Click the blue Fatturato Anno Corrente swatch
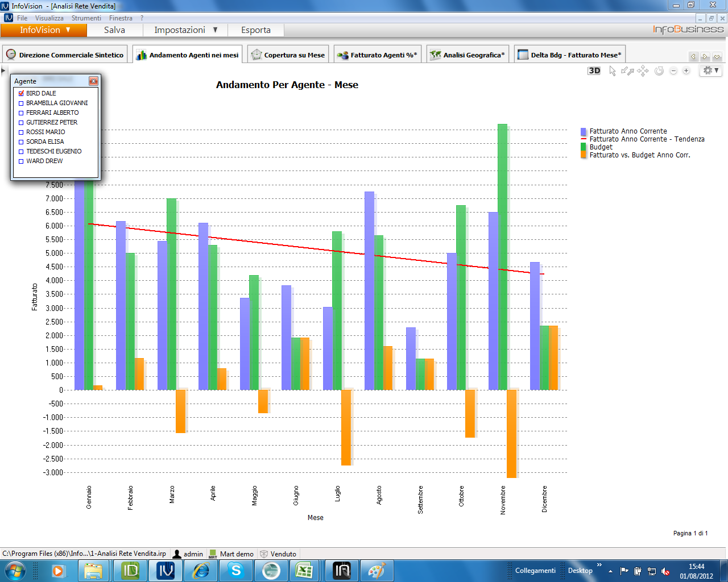Viewport: 728px width, 582px height. point(584,131)
